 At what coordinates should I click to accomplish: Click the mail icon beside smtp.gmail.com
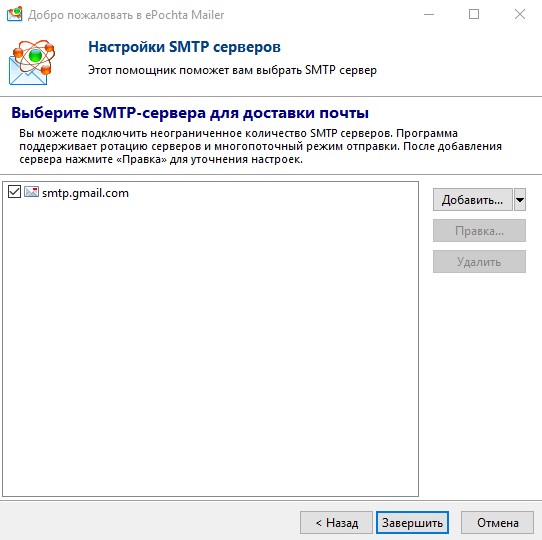click(x=31, y=192)
